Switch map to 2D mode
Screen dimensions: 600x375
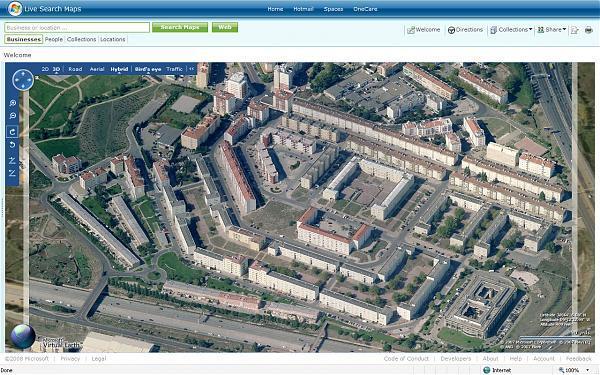(45, 69)
